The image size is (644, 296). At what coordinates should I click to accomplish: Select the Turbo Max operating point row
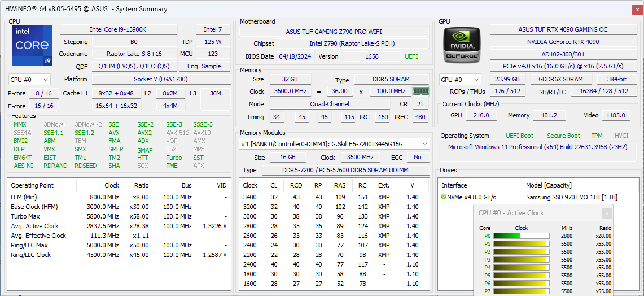(119, 216)
